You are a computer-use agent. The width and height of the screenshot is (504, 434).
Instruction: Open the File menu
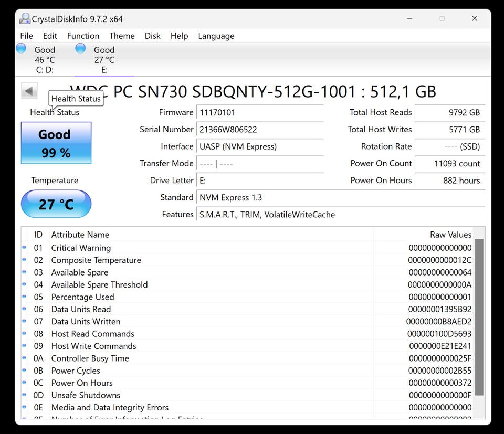tap(26, 36)
